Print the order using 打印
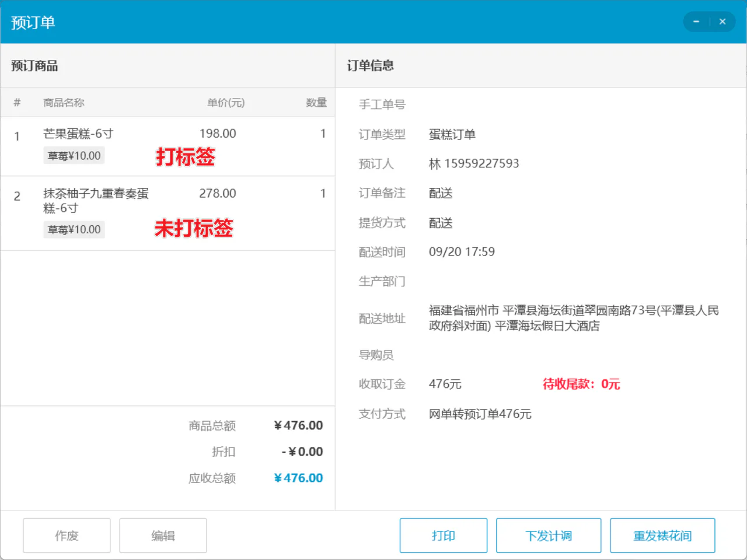The image size is (747, 560). point(444,535)
